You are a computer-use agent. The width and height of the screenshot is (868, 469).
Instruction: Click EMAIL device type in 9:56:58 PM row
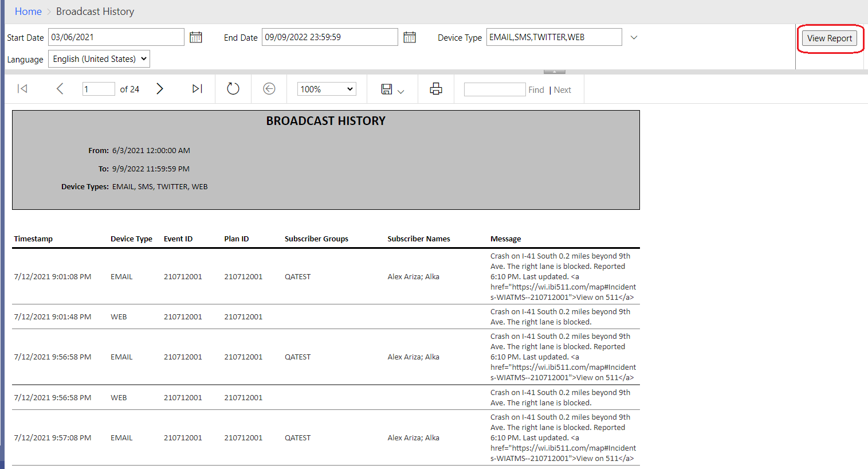click(121, 357)
